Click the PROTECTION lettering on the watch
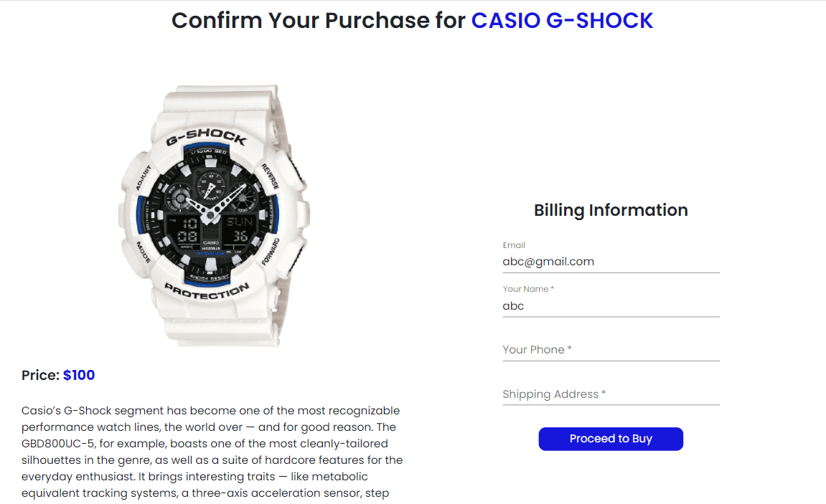826x504 pixels. (x=207, y=293)
